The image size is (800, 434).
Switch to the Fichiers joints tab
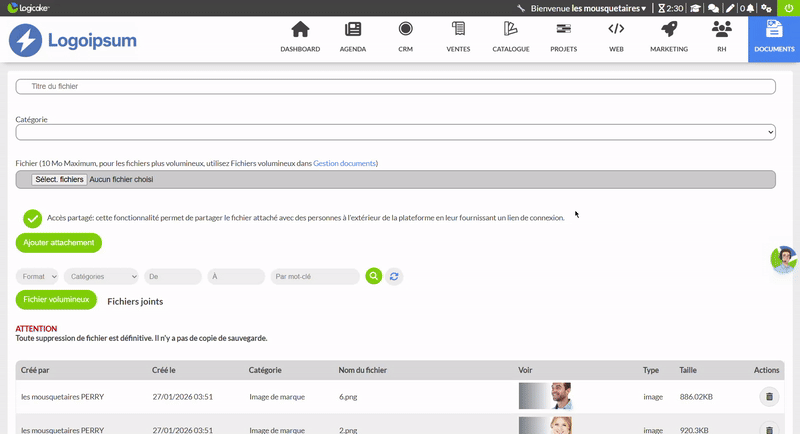[x=135, y=301]
